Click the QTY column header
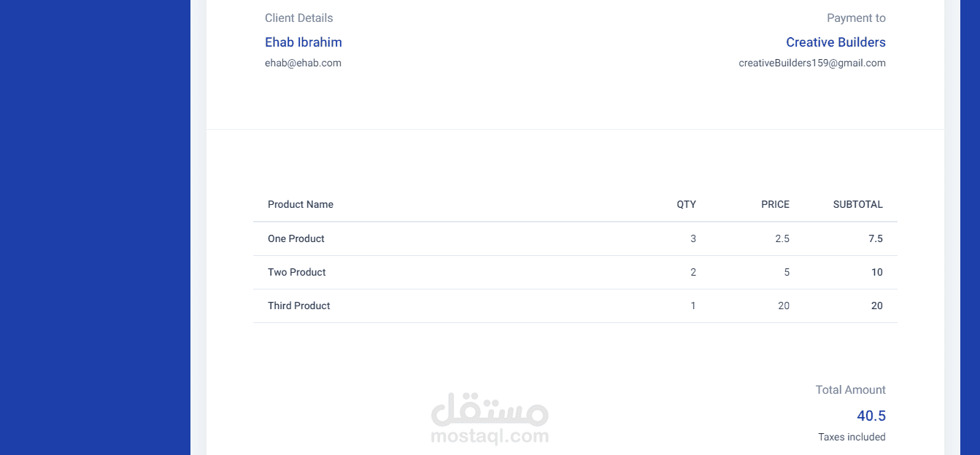The height and width of the screenshot is (455, 980). [x=686, y=204]
